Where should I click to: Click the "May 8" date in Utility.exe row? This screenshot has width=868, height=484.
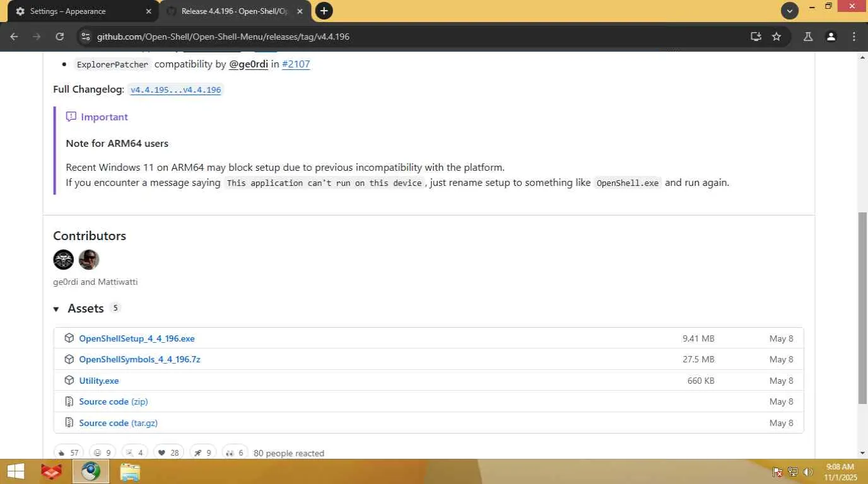[x=782, y=381]
